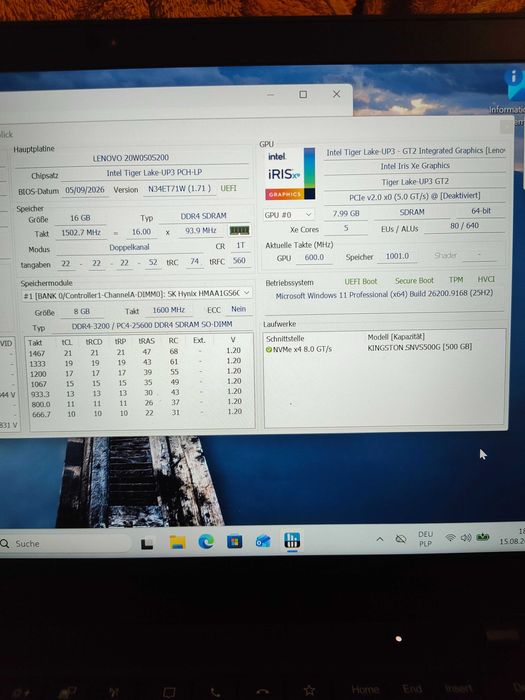This screenshot has height=700, width=525.
Task: Click the DDR4 SDRAM memory type value
Action: (x=204, y=216)
